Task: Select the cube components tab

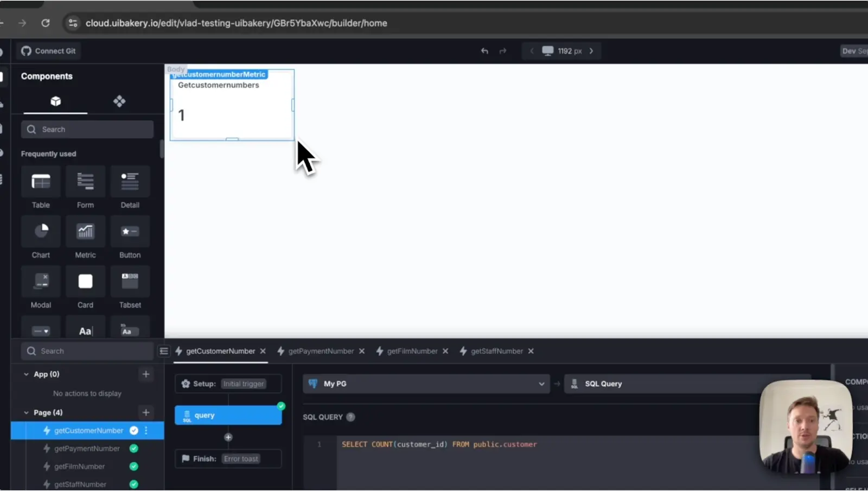Action: pos(55,101)
